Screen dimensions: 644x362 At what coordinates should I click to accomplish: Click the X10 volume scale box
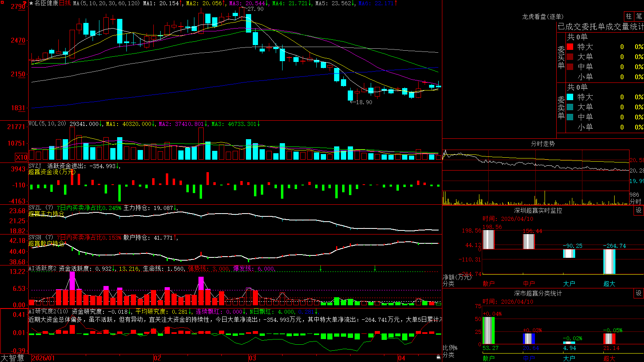(x=21, y=157)
